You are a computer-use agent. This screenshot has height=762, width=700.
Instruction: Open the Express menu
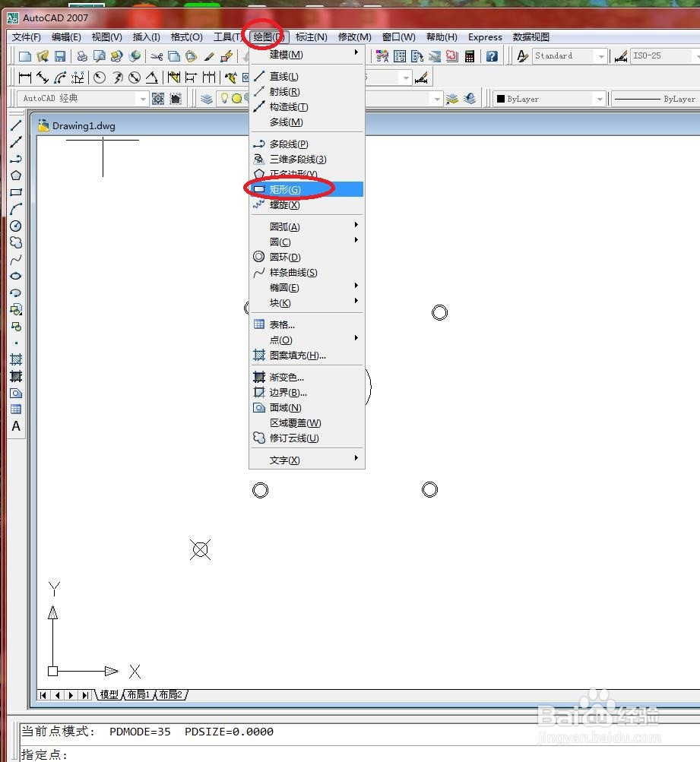tap(485, 37)
